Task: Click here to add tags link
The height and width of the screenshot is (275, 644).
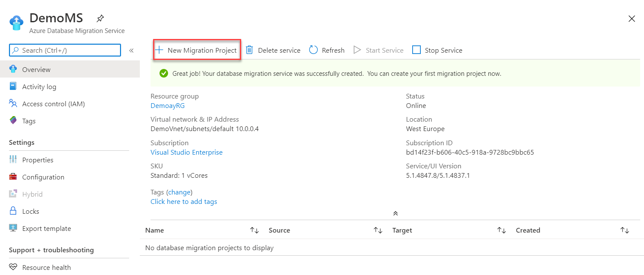Action: pyautogui.click(x=184, y=202)
